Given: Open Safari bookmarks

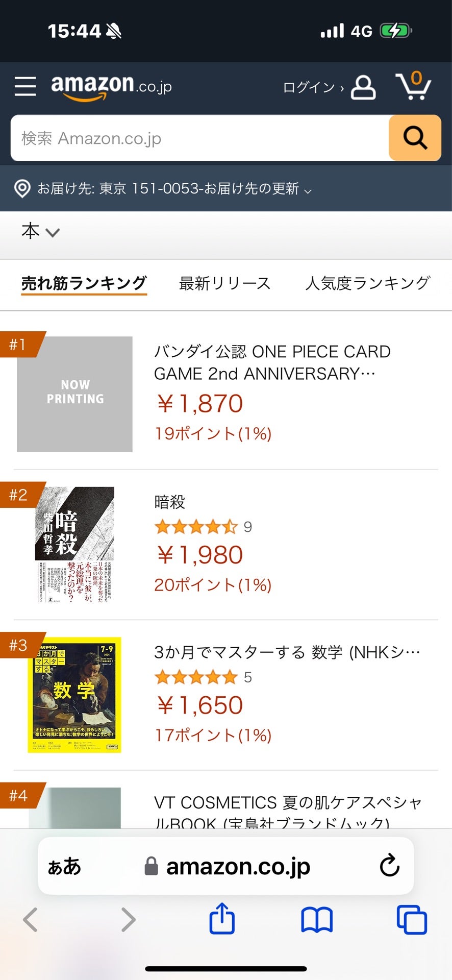Looking at the screenshot, I should point(317,920).
